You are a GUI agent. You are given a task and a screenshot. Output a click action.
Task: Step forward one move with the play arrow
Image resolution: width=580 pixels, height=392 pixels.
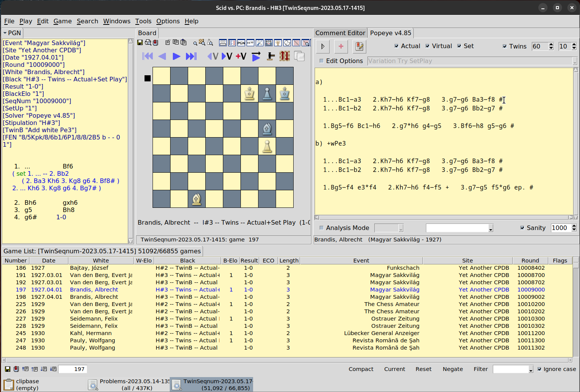[x=176, y=56]
